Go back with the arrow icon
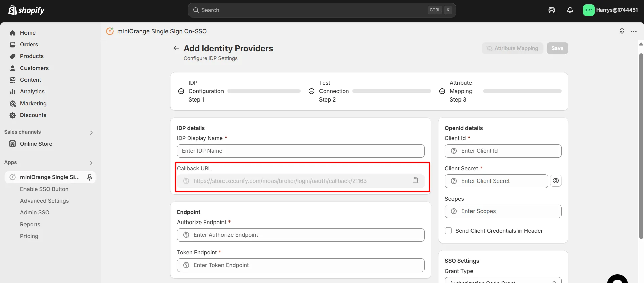Image resolution: width=644 pixels, height=283 pixels. [176, 48]
